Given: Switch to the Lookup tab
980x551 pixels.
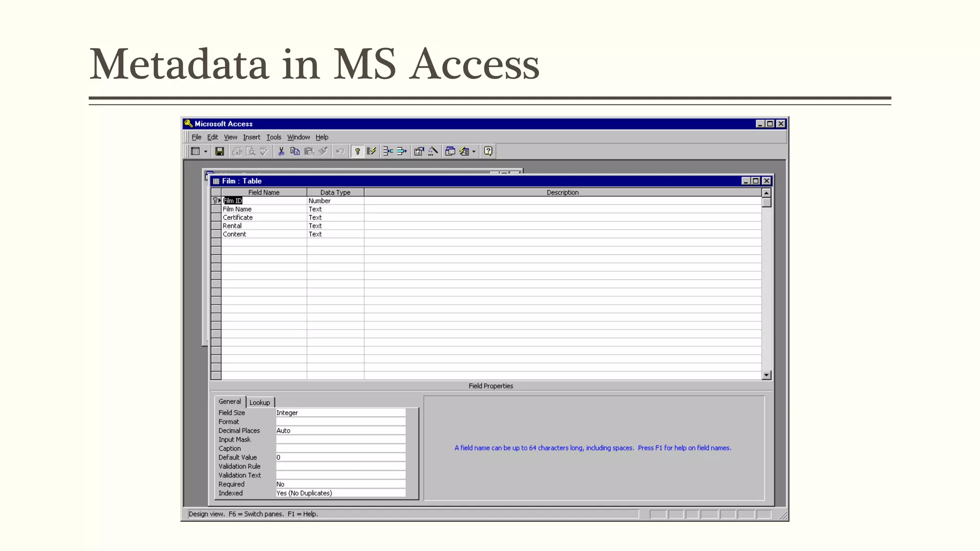Looking at the screenshot, I should [260, 403].
